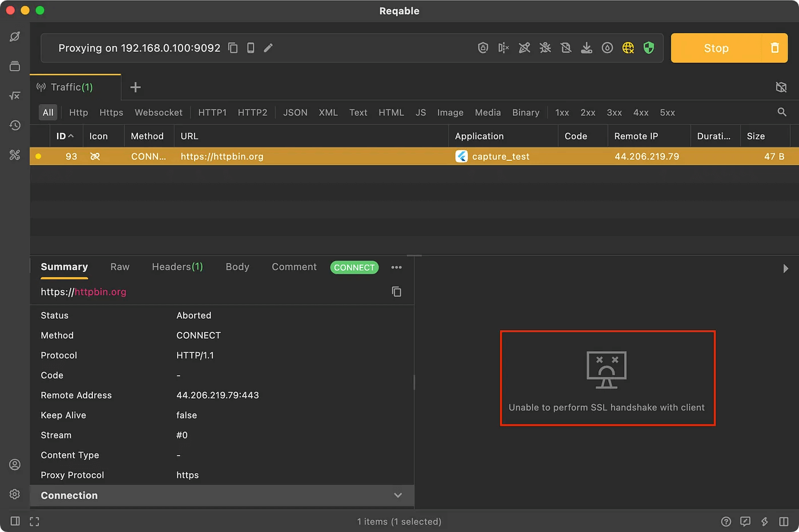Open the Raw tab
The height and width of the screenshot is (532, 799).
click(120, 267)
